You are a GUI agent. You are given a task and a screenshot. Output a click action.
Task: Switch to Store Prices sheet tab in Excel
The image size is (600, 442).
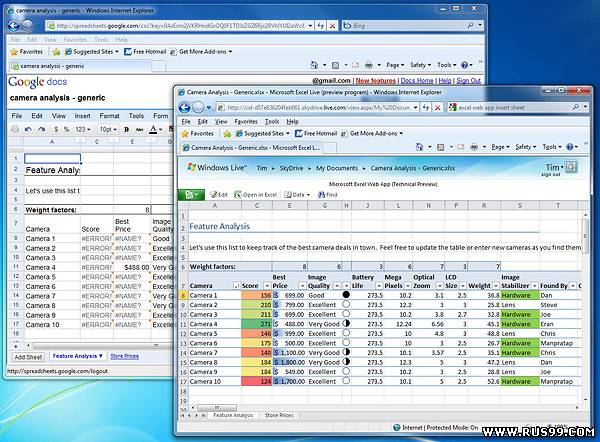coord(279,415)
